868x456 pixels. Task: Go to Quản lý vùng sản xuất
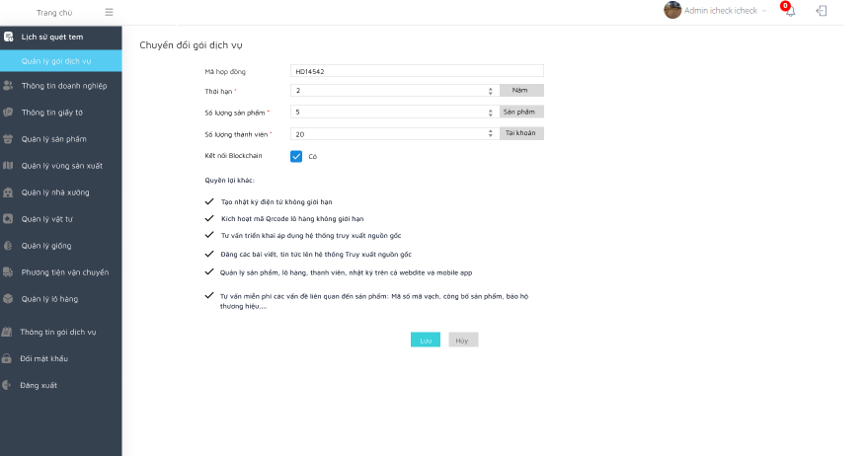[61, 166]
